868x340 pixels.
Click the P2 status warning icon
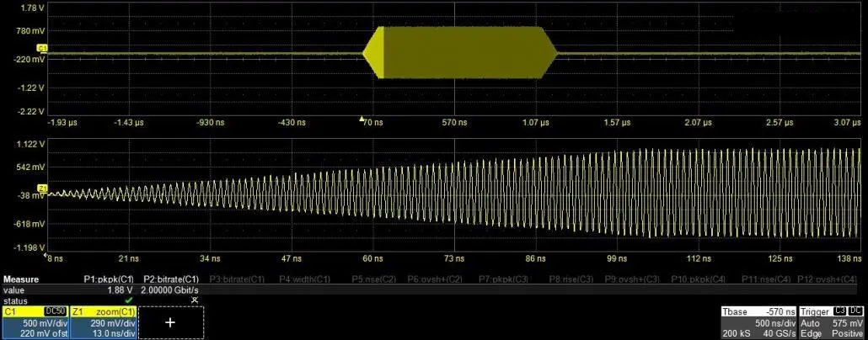point(195,300)
